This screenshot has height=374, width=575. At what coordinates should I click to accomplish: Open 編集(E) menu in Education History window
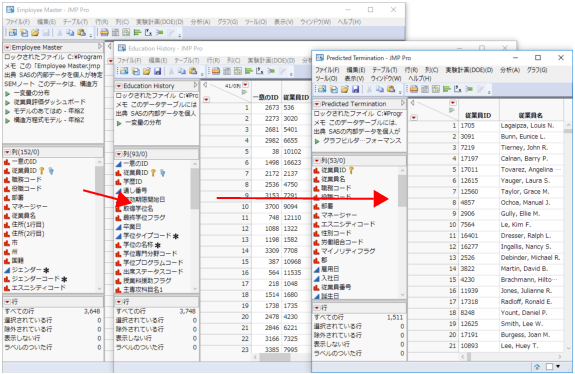158,60
